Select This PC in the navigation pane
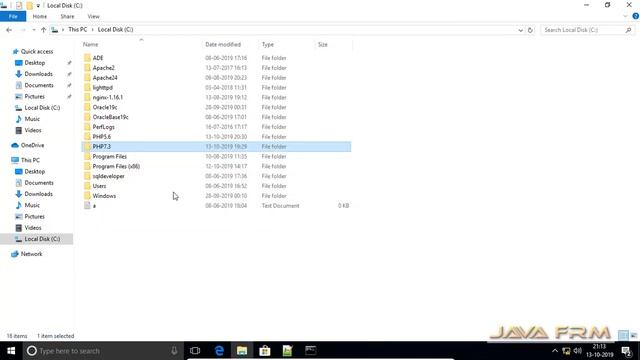The height and width of the screenshot is (360, 640). 30,160
